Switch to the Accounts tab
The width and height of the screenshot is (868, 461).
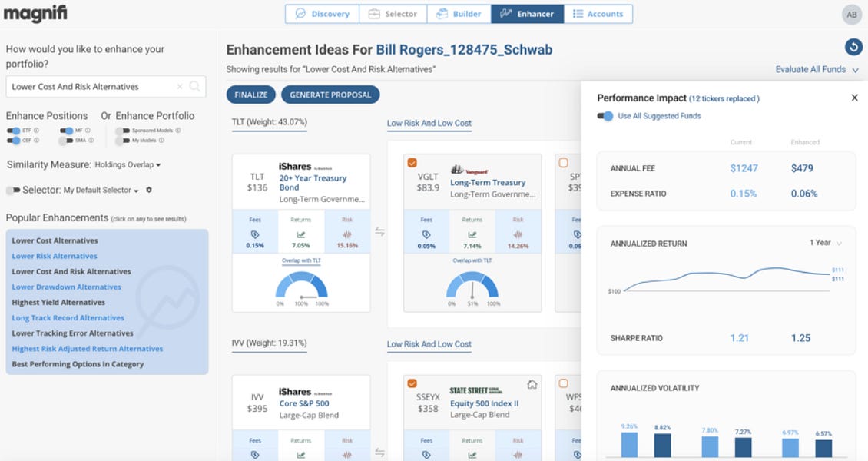tap(598, 13)
